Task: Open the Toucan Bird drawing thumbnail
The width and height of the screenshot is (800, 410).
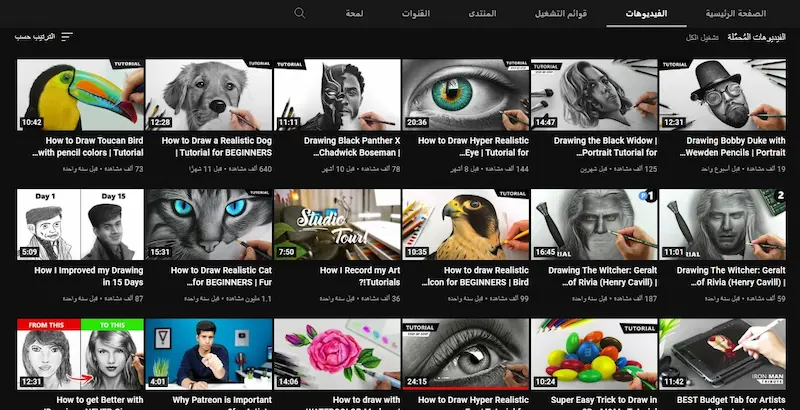Action: click(81, 95)
